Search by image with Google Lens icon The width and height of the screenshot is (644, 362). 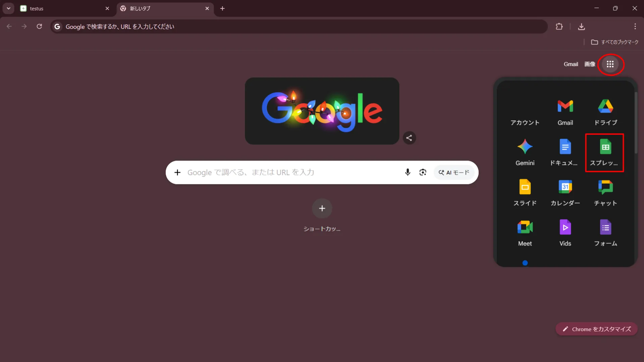[423, 172]
